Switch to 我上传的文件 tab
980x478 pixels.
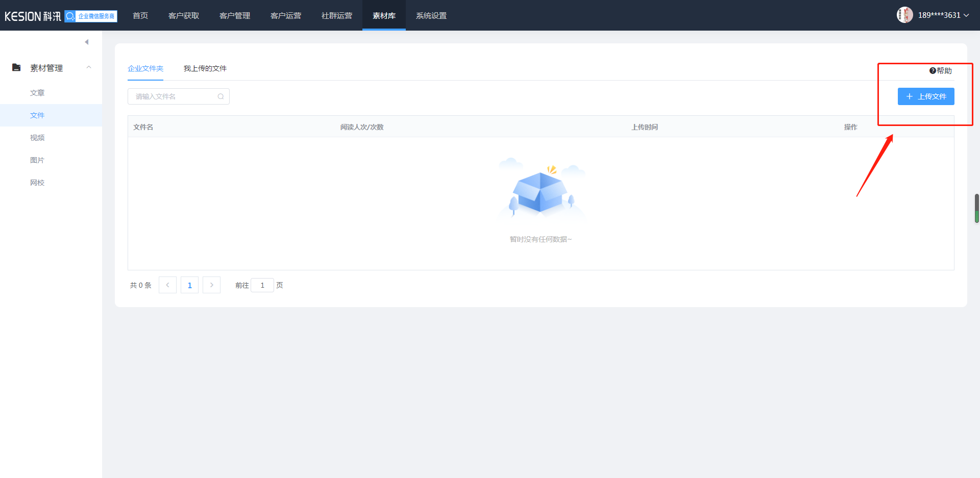click(x=205, y=68)
